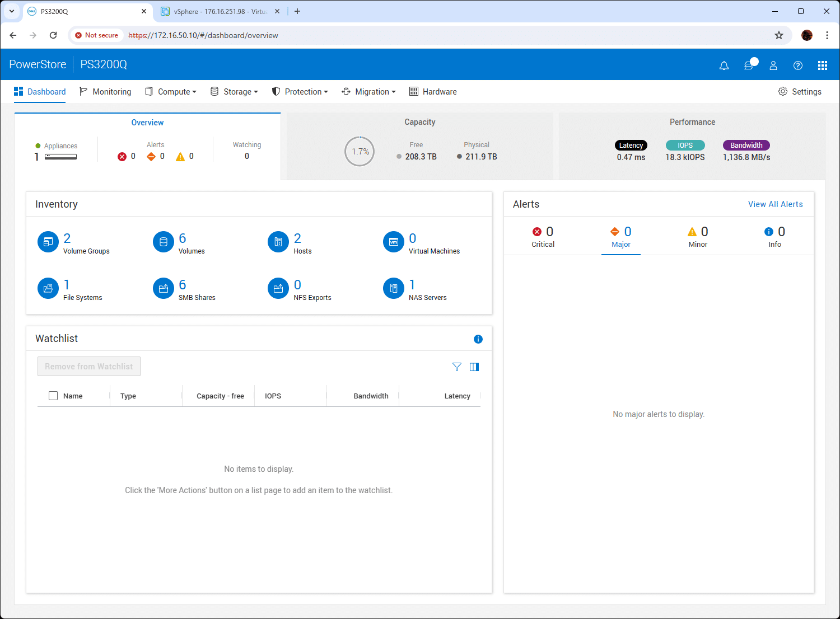This screenshot has height=619, width=840.
Task: Click the appliance icon in Overview
Action: coord(60,157)
